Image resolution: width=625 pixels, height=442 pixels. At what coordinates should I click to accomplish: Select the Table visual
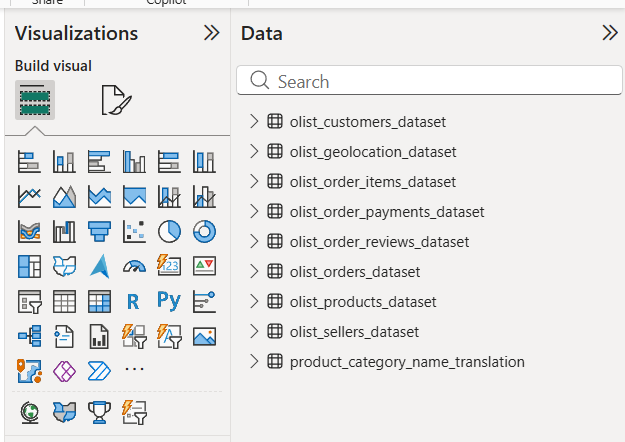point(64,301)
